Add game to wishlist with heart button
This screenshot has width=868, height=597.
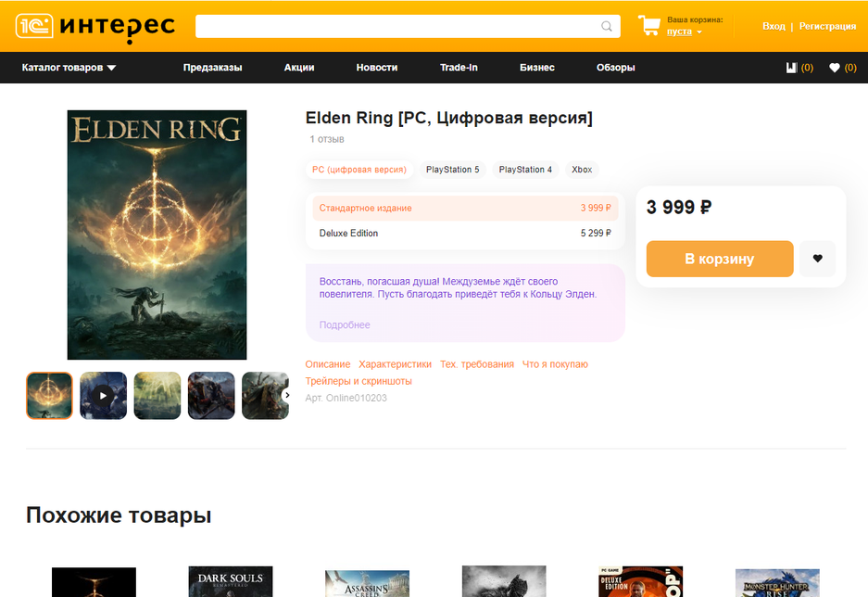[x=818, y=258]
